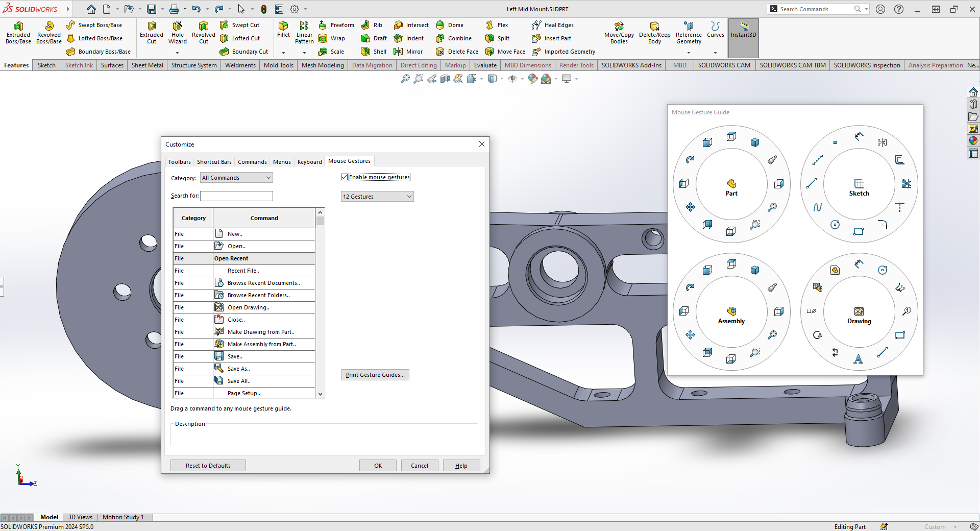Expand the Linear Pattern dropdown arrow
The height and width of the screenshot is (531, 980).
tap(304, 53)
